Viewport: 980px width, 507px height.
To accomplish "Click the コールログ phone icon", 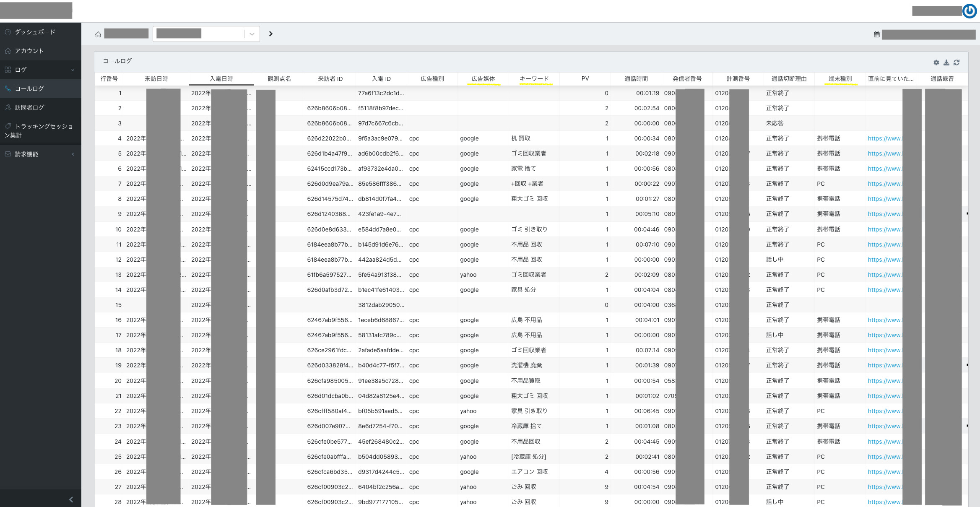I will [x=8, y=88].
